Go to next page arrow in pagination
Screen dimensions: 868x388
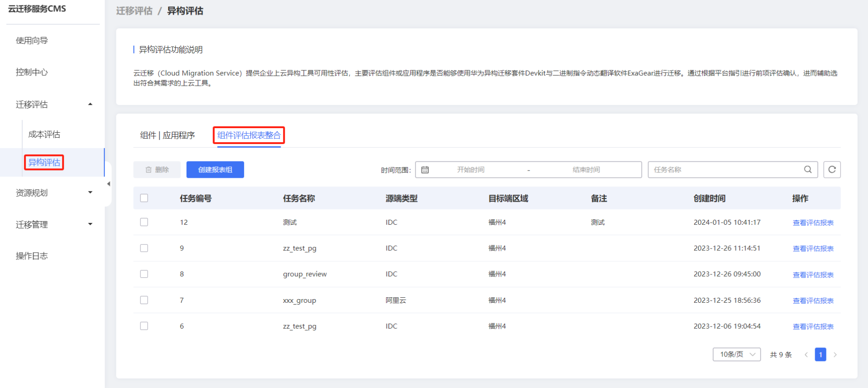tap(835, 354)
